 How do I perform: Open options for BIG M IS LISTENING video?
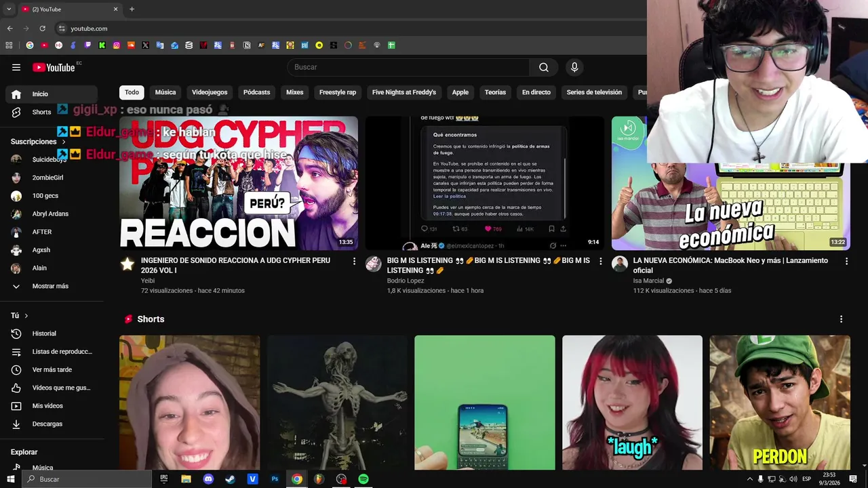[x=600, y=261]
